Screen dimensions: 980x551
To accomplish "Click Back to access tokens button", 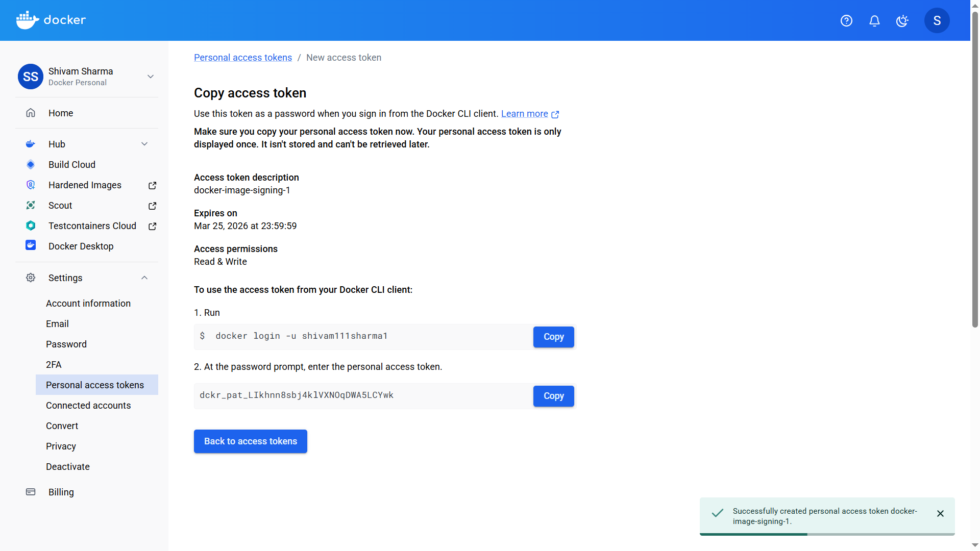I will [250, 441].
